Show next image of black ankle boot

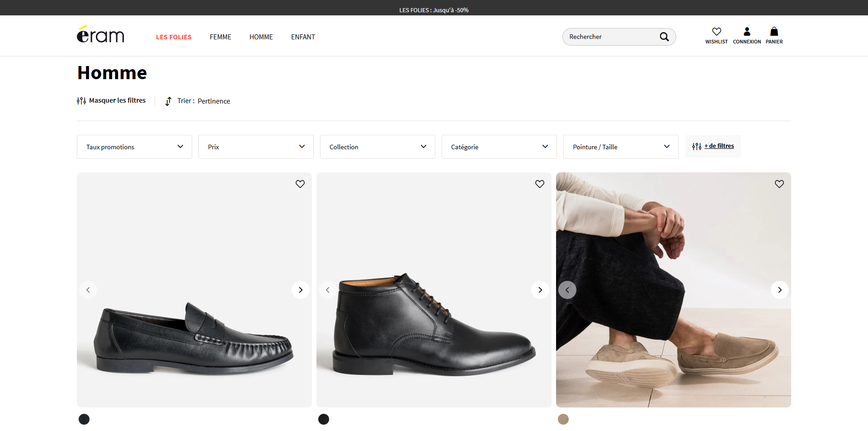coord(540,290)
